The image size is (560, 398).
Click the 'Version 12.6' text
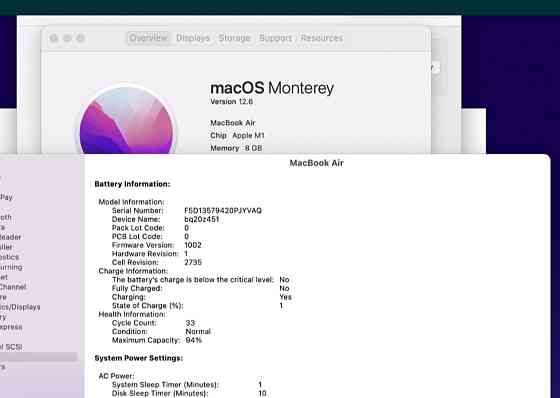point(231,102)
